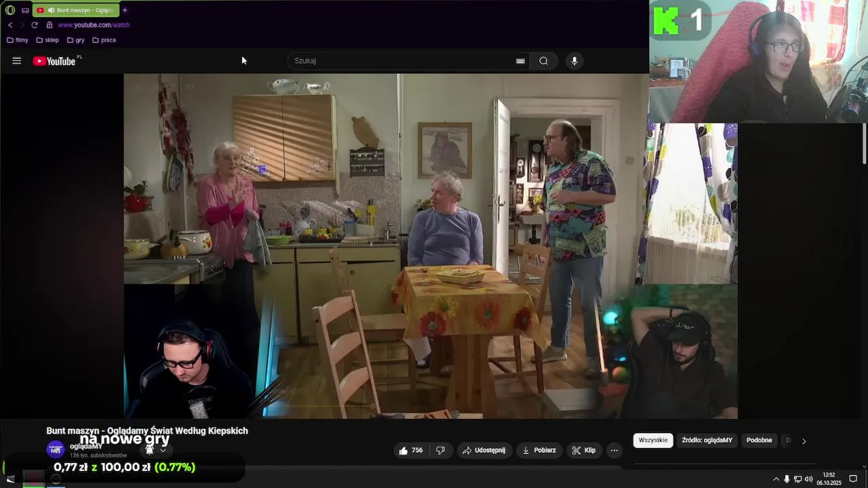
Task: Open the Opera tab islands workspace icon
Action: click(x=26, y=10)
